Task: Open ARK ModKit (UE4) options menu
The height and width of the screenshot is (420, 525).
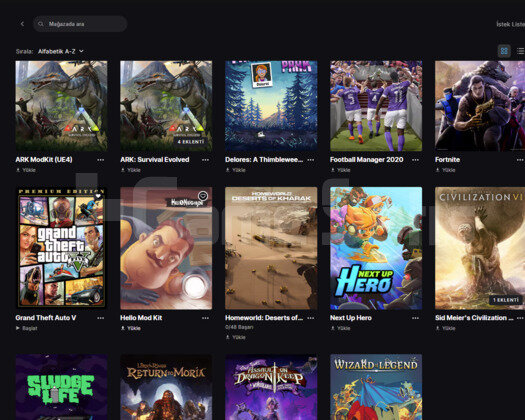Action: [100, 160]
